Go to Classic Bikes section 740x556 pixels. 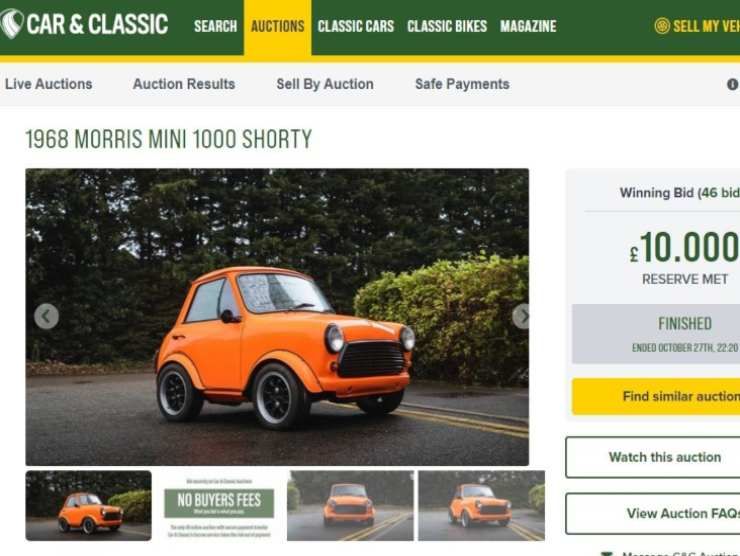coord(447,26)
